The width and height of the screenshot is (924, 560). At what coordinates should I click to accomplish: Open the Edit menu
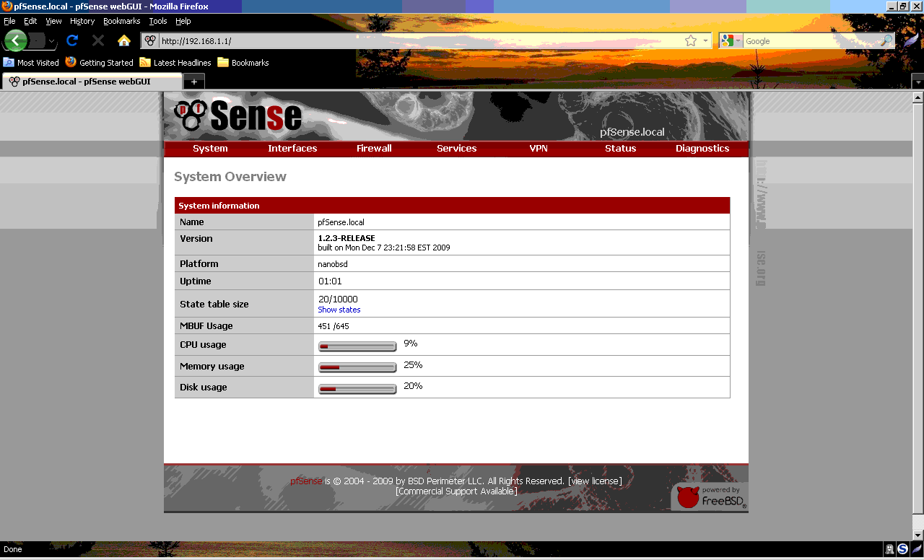30,21
